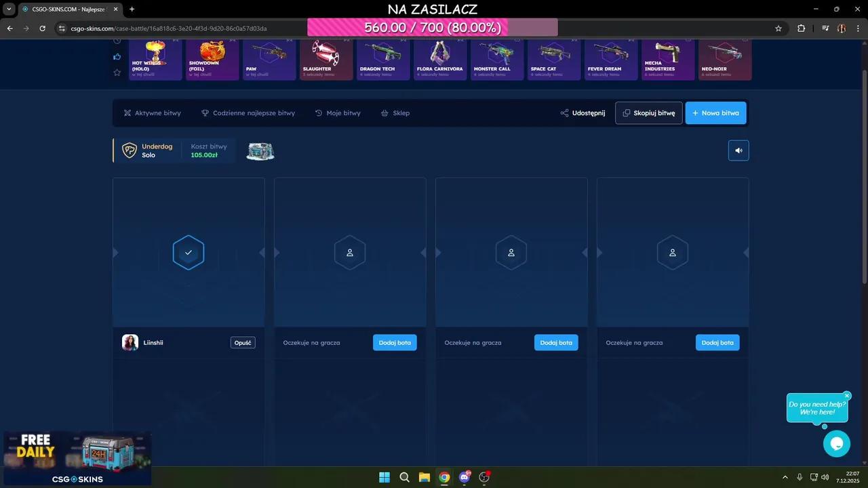Bookmark this page with star icon
The image size is (868, 488).
pyautogui.click(x=778, y=28)
